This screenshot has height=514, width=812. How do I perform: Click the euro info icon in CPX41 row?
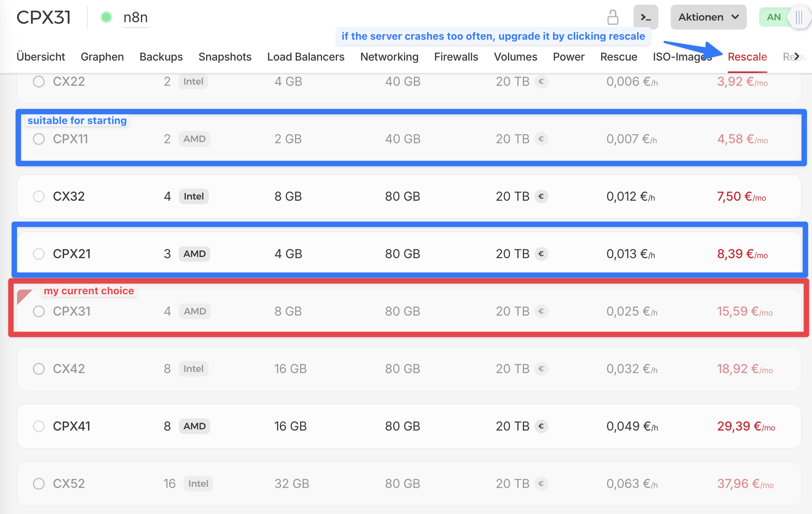pyautogui.click(x=541, y=426)
